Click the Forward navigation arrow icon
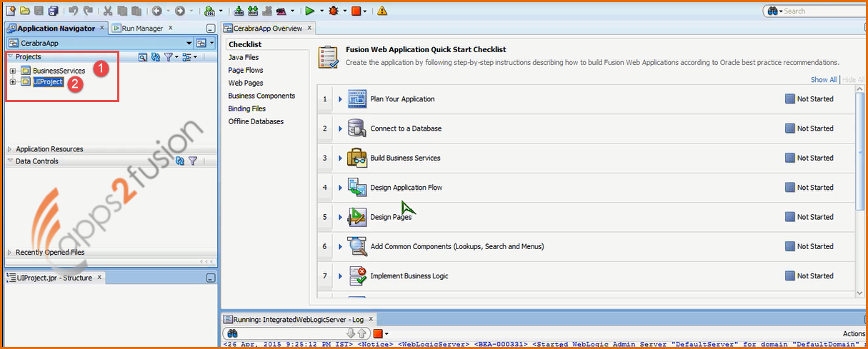This screenshot has height=349, width=868. (x=179, y=11)
